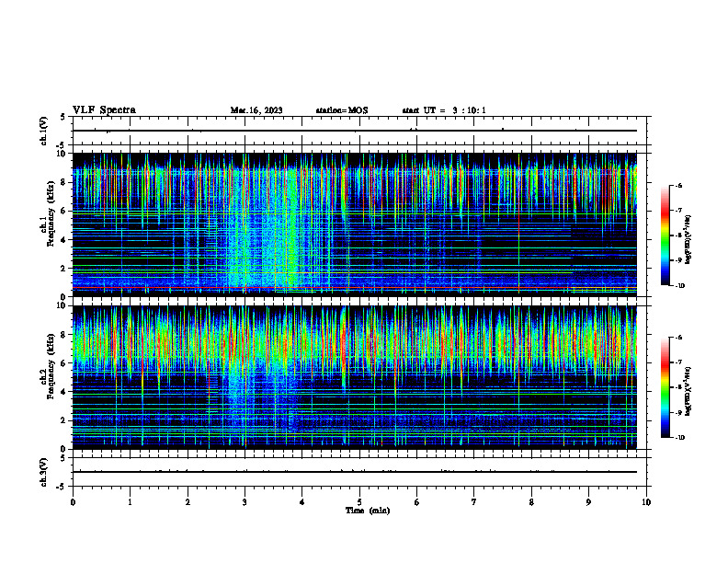Viewport: 728px width, 563px height.
Task: Click the time axis tick label "2"
Action: click(188, 502)
